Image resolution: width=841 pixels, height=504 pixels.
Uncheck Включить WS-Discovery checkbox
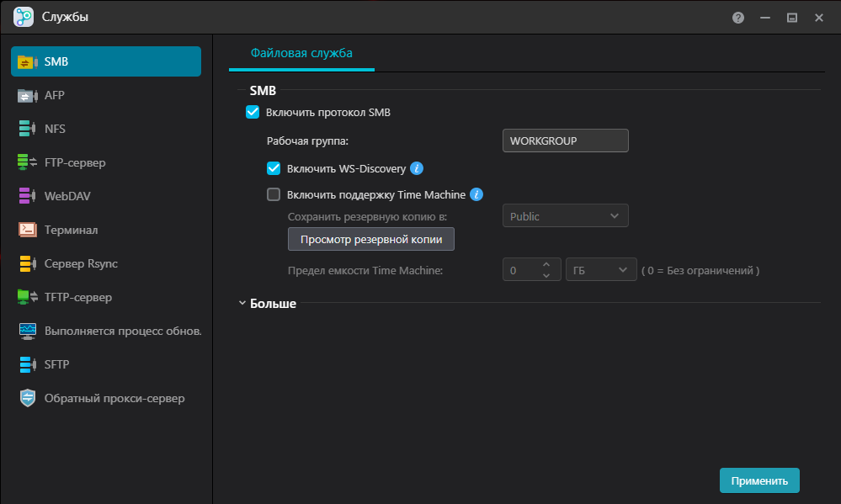(274, 168)
